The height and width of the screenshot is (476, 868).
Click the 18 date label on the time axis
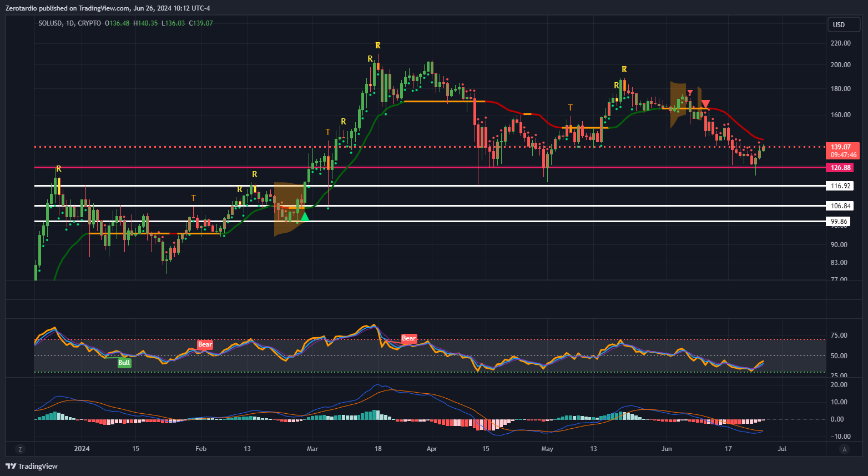(x=378, y=449)
